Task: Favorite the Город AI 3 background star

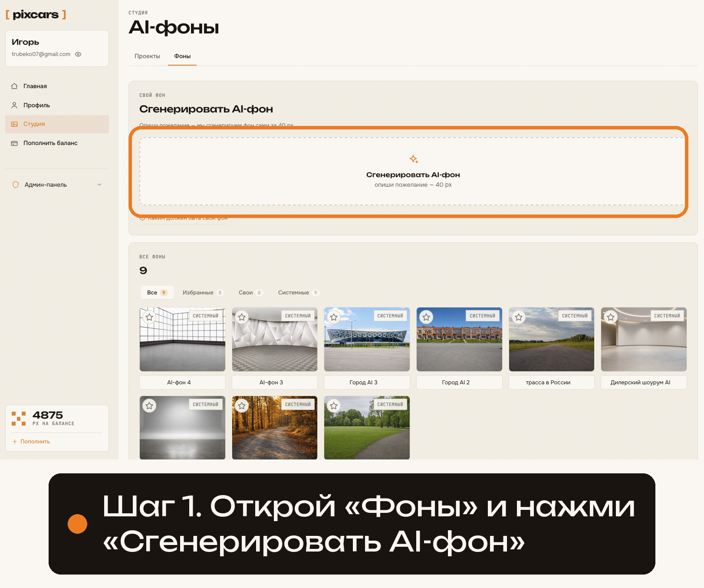Action: click(334, 317)
